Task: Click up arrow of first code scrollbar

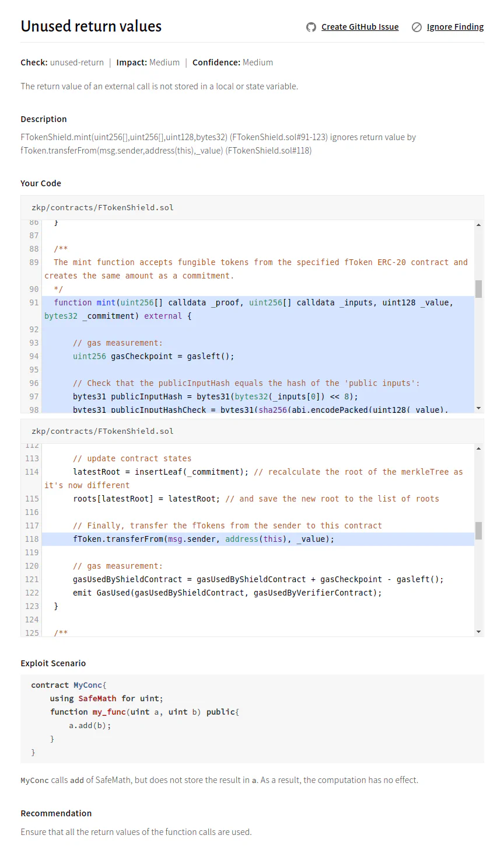Action: [478, 225]
